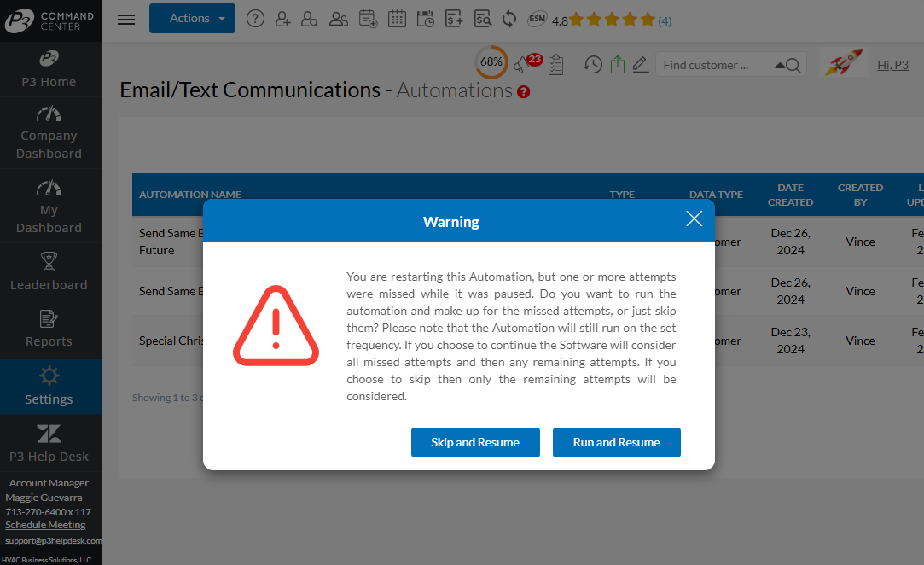This screenshot has height=565, width=924.
Task: Toggle the hamburger sidebar menu
Action: click(126, 19)
